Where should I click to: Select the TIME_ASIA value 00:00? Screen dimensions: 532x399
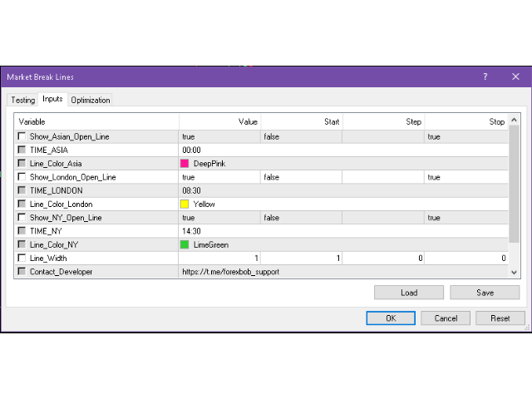[x=191, y=150]
